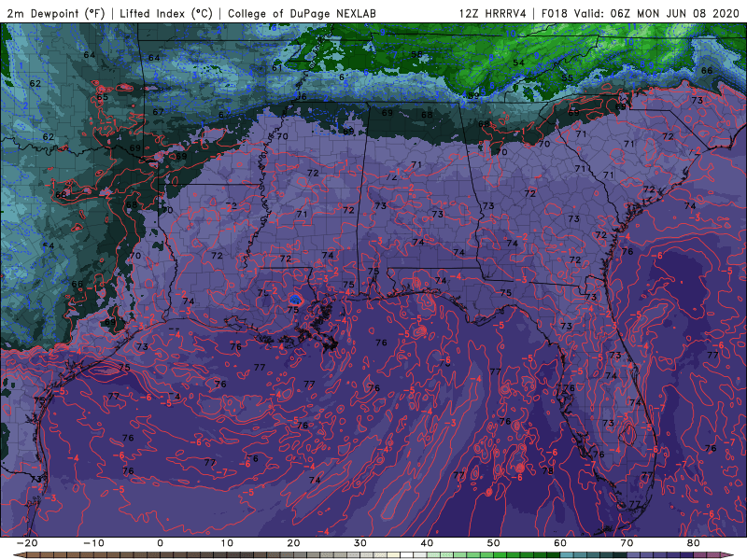Click the 50 label on the color scale
This screenshot has width=747, height=560.
pyautogui.click(x=494, y=543)
